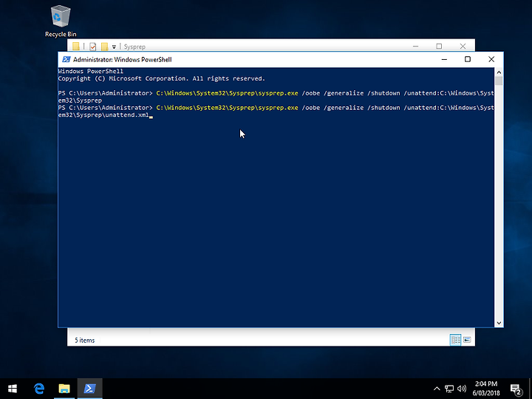Click PowerShell scrollbar down arrow

pos(499,323)
